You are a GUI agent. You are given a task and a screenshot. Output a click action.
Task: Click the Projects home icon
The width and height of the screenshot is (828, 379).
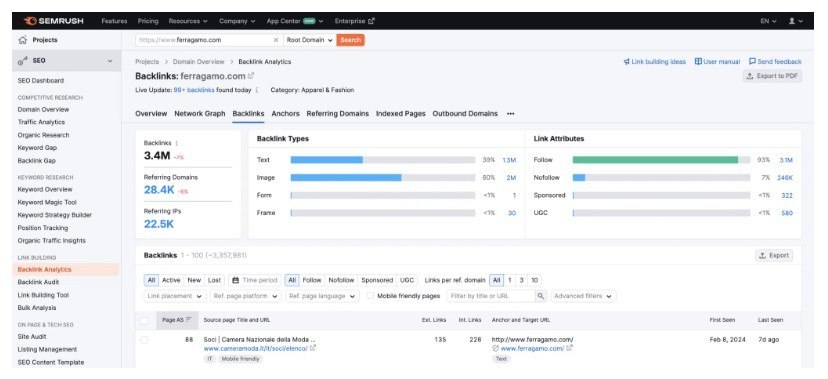(23, 40)
